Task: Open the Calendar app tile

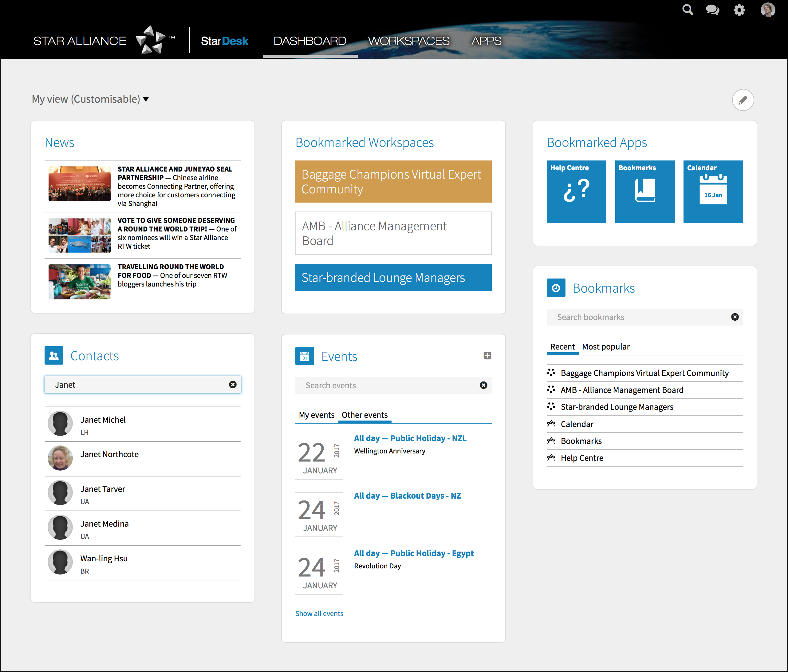Action: (x=713, y=192)
